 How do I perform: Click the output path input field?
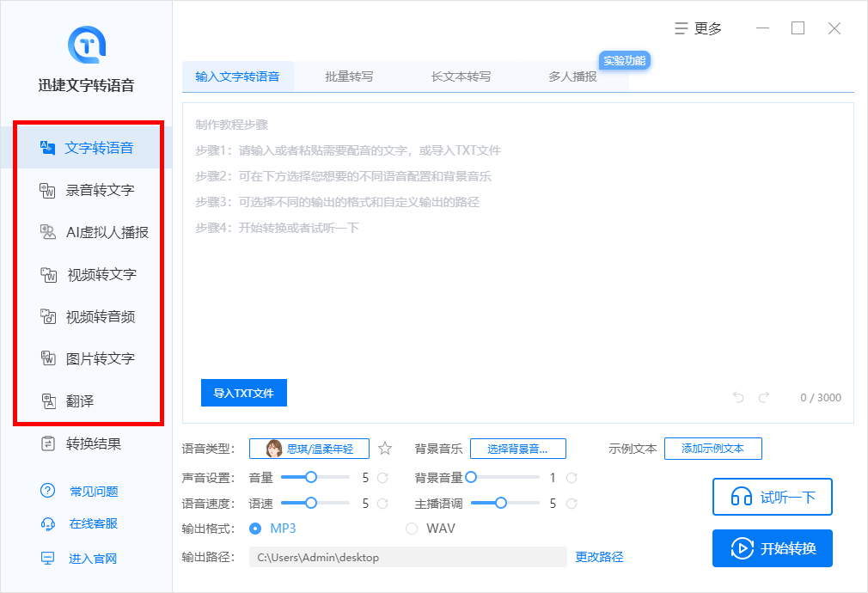coord(408,556)
